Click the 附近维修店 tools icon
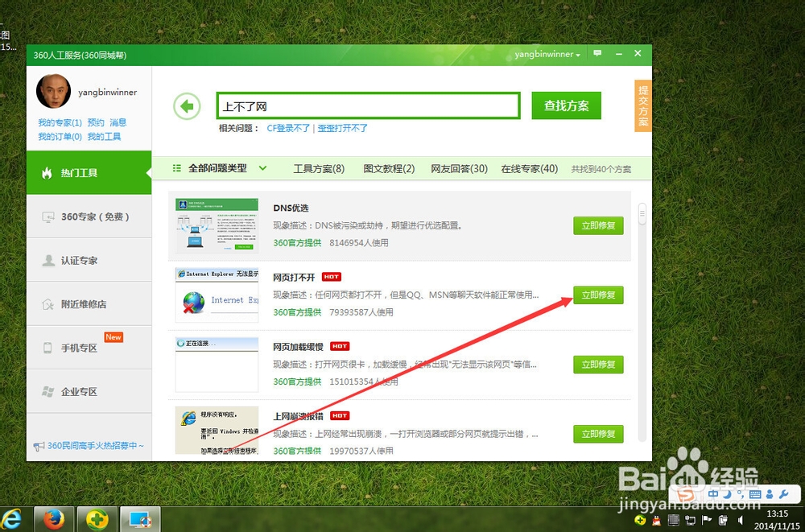The width and height of the screenshot is (805, 532). pyautogui.click(x=47, y=304)
